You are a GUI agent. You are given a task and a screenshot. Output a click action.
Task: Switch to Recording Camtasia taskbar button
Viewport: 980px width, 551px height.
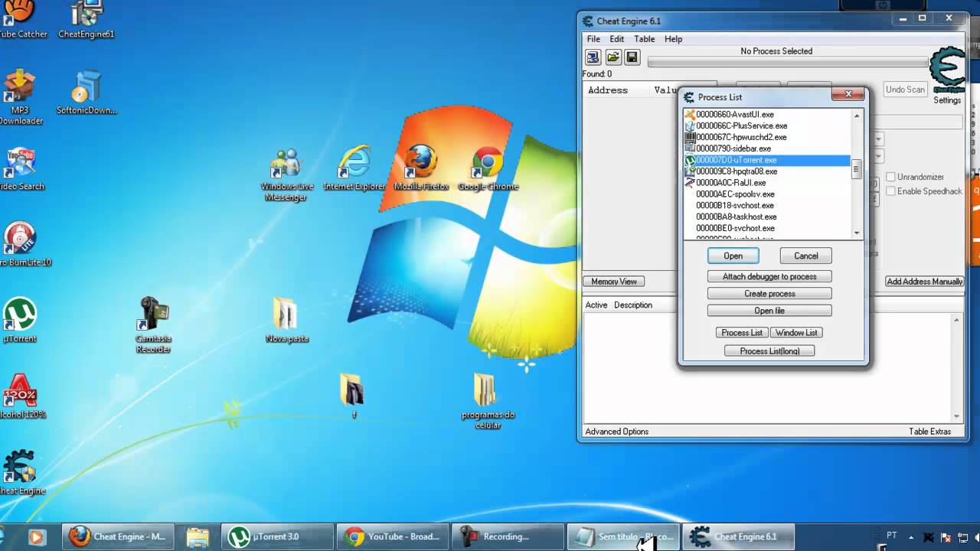point(507,536)
